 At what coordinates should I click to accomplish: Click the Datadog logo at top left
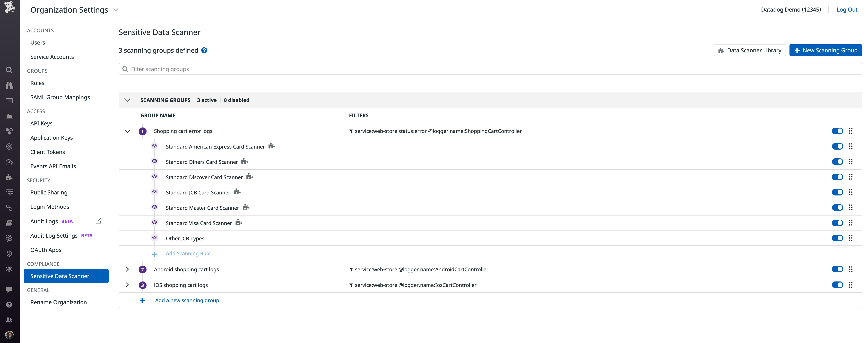pos(10,7)
